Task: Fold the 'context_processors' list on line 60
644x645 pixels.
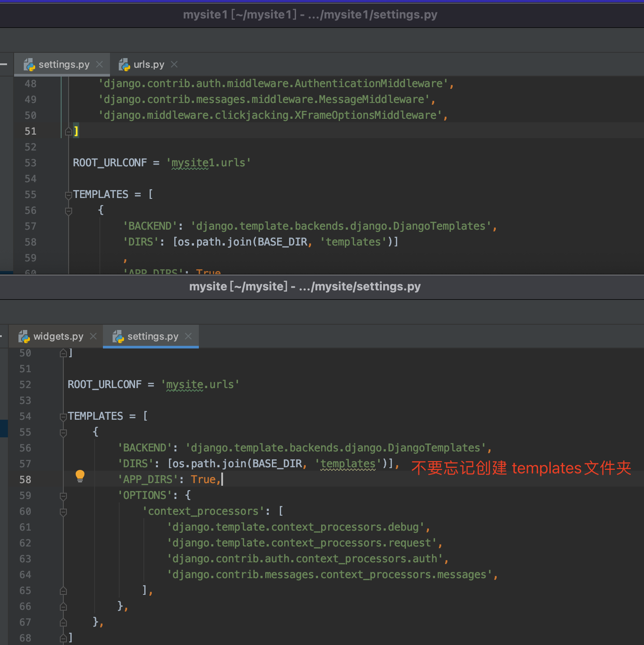Action: (63, 512)
